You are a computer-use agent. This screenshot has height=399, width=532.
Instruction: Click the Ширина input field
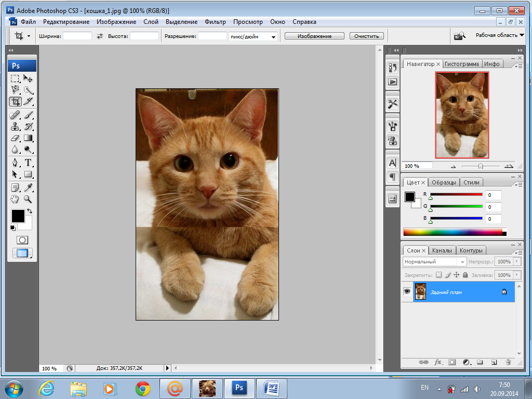(77, 36)
